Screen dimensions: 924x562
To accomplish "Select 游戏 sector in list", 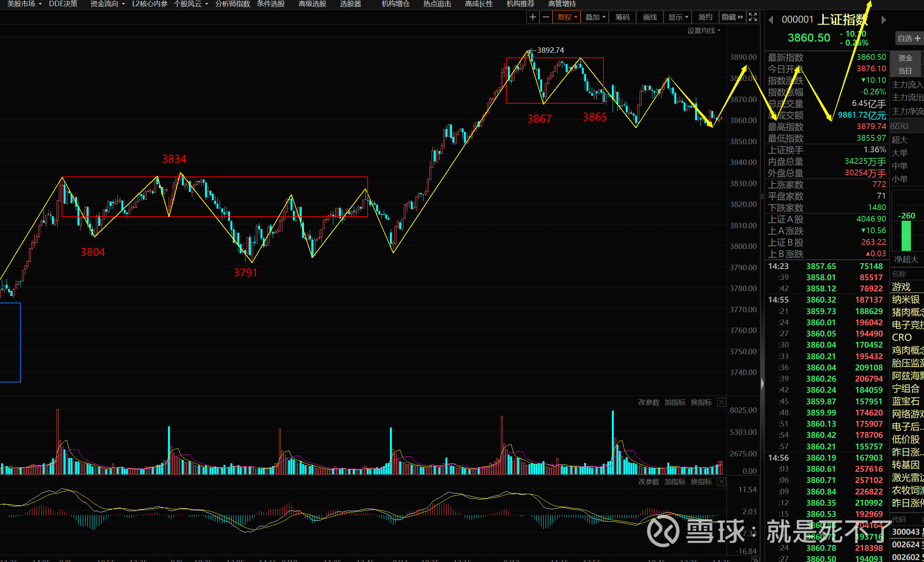I will (901, 287).
